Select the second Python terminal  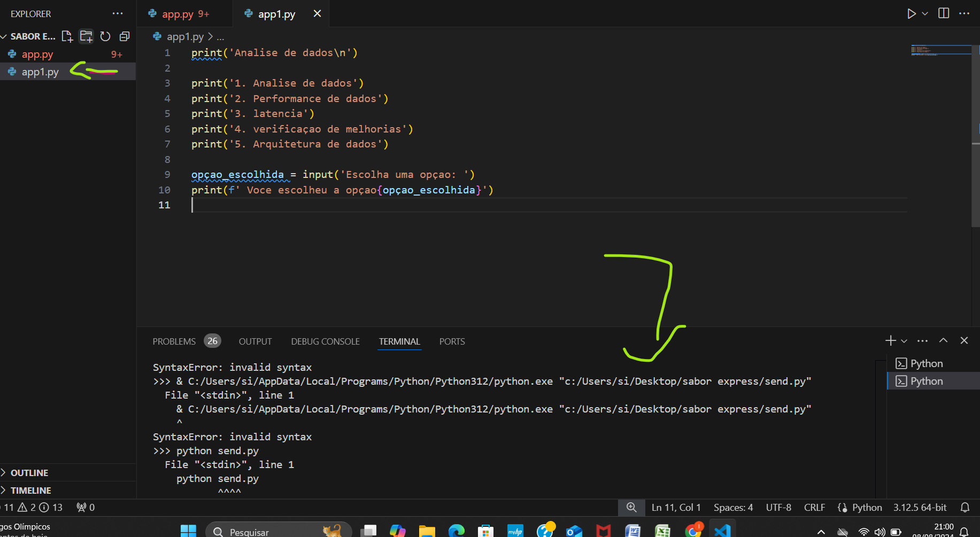[933, 381]
